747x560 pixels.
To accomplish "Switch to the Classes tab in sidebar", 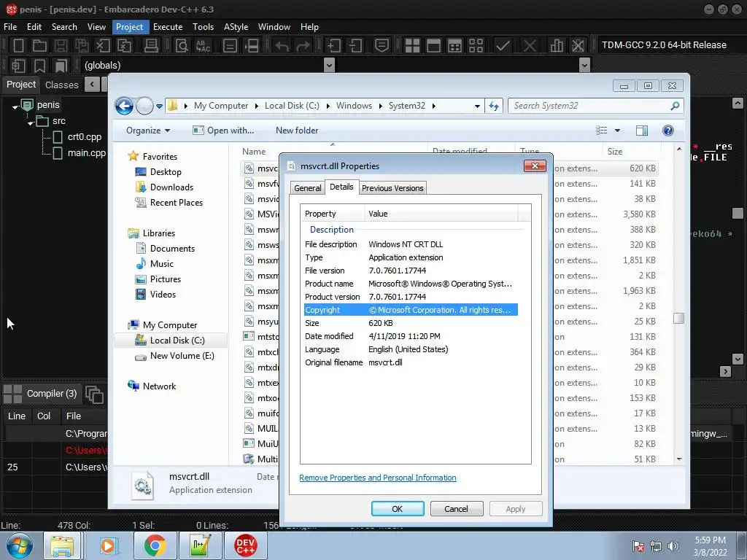I will point(62,85).
